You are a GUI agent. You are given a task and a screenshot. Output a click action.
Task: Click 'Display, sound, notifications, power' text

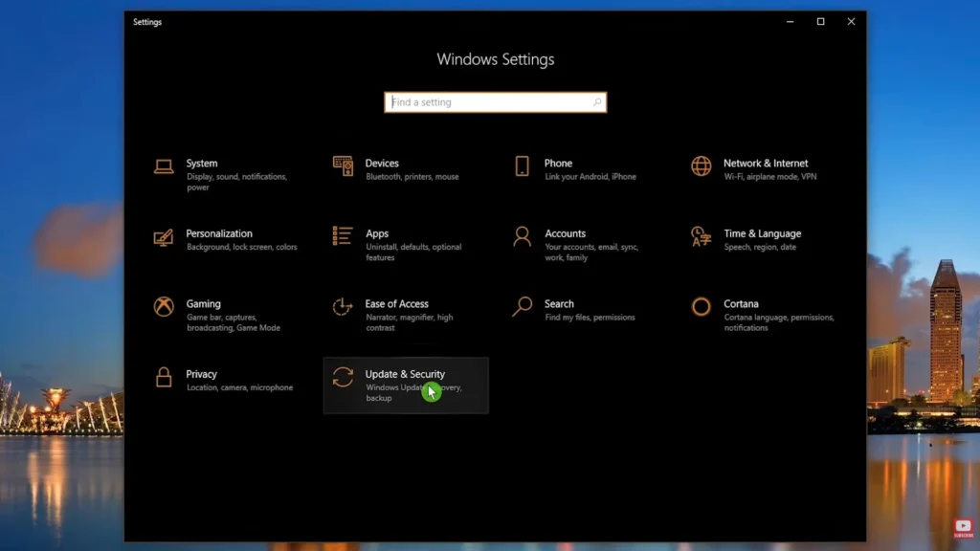(236, 182)
